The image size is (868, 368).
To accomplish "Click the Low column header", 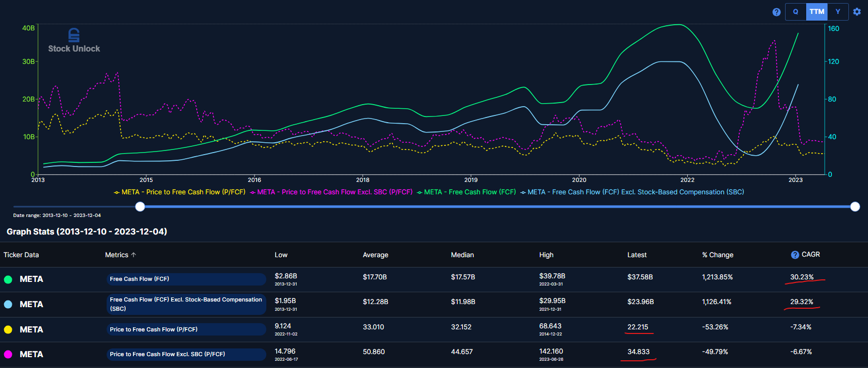I will pos(281,255).
